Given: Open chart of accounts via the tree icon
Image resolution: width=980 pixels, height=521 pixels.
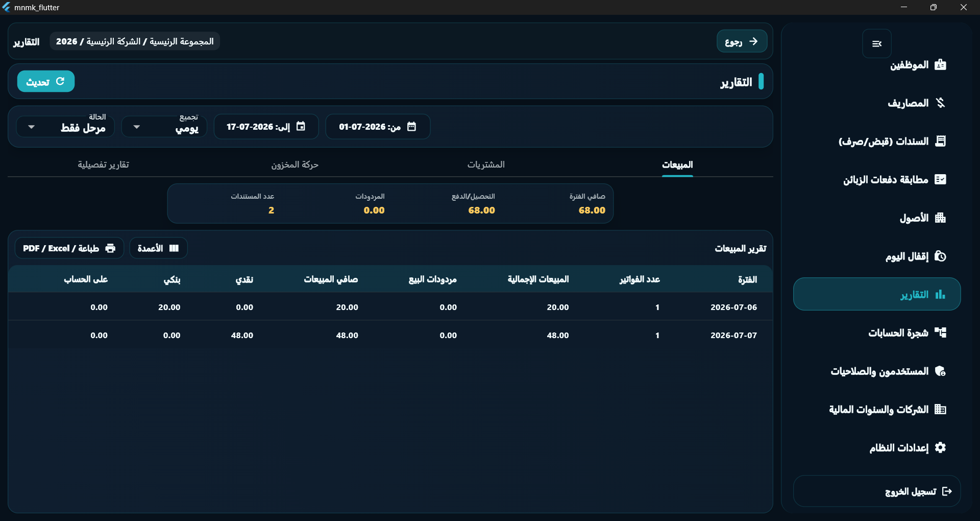Looking at the screenshot, I should (940, 333).
